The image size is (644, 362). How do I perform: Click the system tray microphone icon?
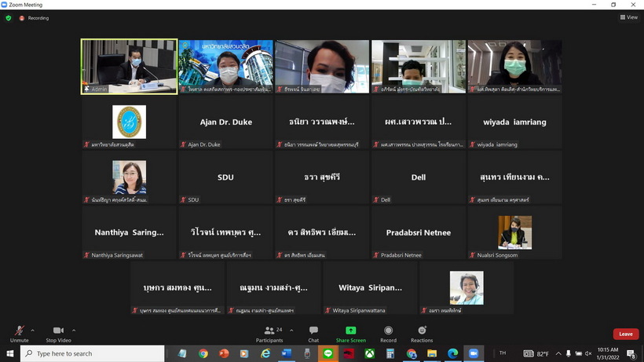coord(569,353)
